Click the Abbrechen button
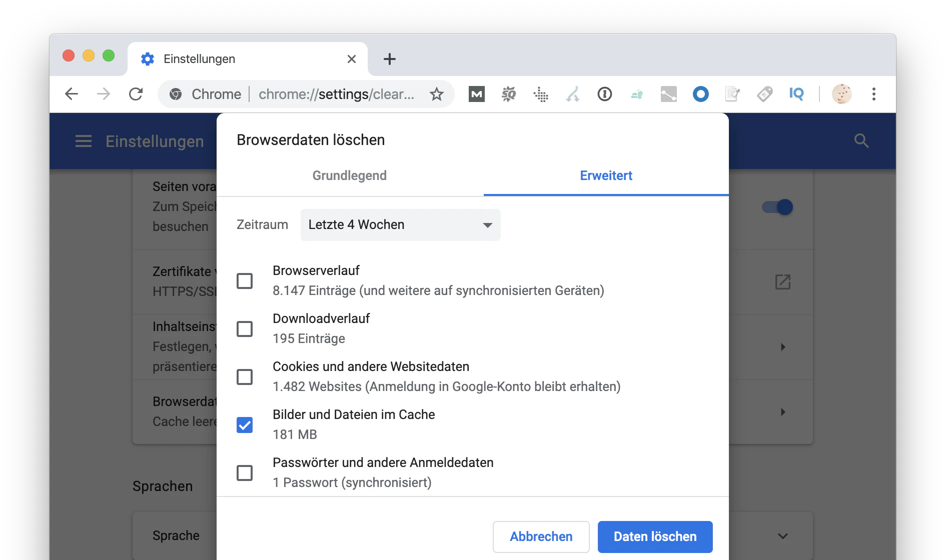This screenshot has width=952, height=560. tap(541, 536)
